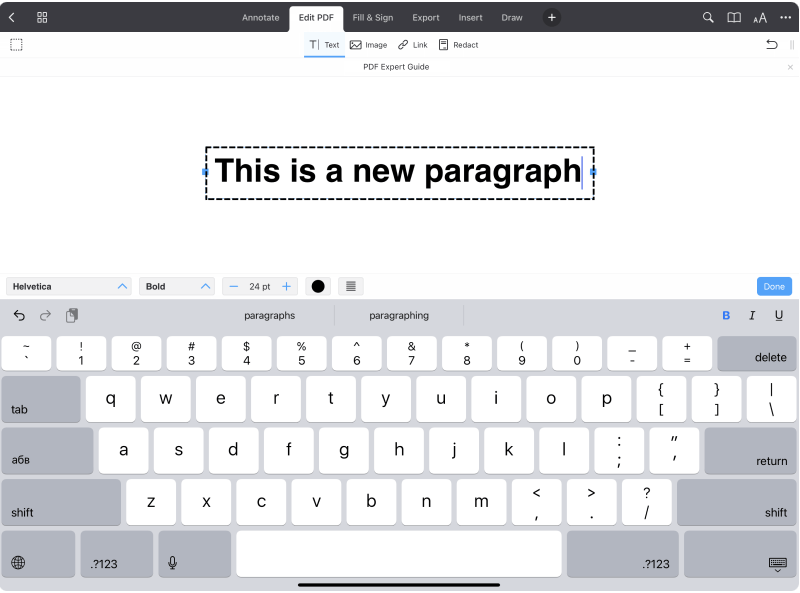This screenshot has height=593, width=800.
Task: Open the Bold font style dropdown
Action: tap(177, 286)
